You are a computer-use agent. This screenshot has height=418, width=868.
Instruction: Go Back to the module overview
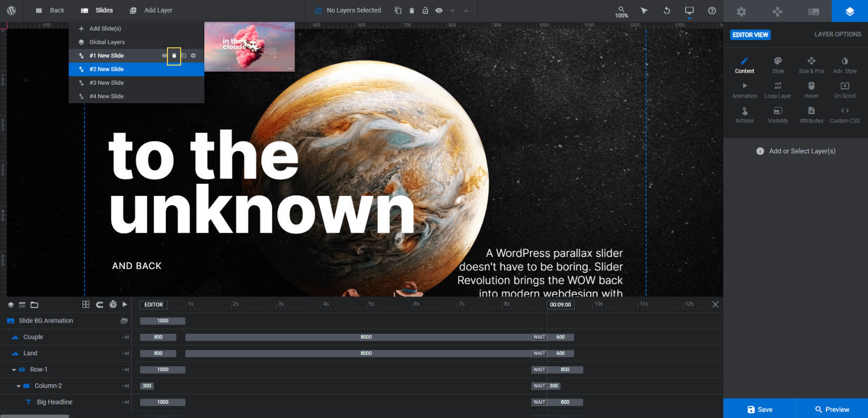[x=50, y=11]
